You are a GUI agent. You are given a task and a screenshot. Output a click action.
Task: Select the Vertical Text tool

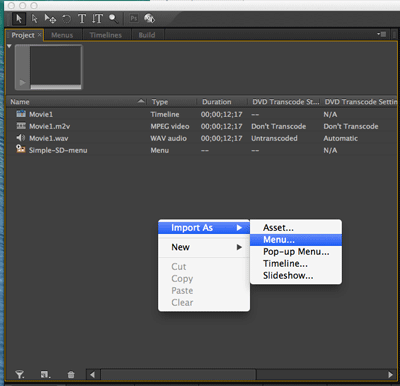click(x=97, y=19)
